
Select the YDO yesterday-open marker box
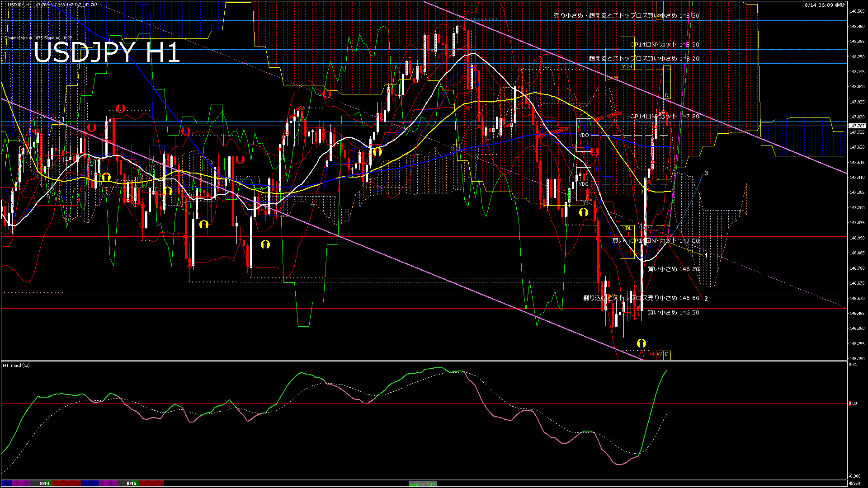point(584,135)
